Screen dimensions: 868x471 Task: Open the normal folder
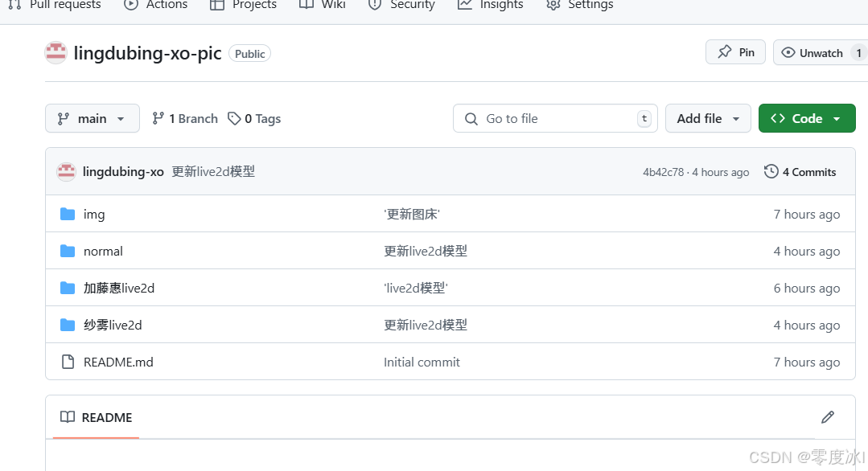(103, 251)
